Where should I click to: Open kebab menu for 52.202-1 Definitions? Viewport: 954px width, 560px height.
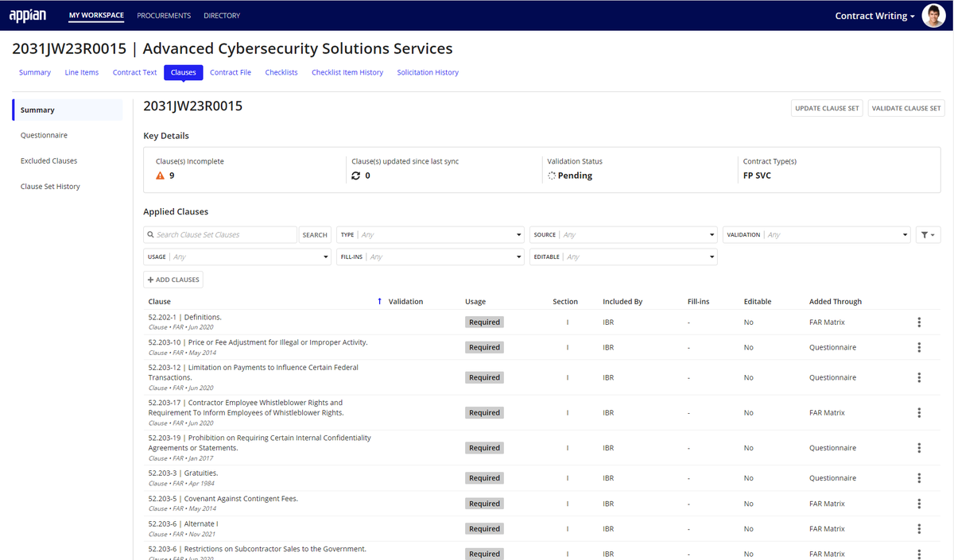(x=919, y=322)
